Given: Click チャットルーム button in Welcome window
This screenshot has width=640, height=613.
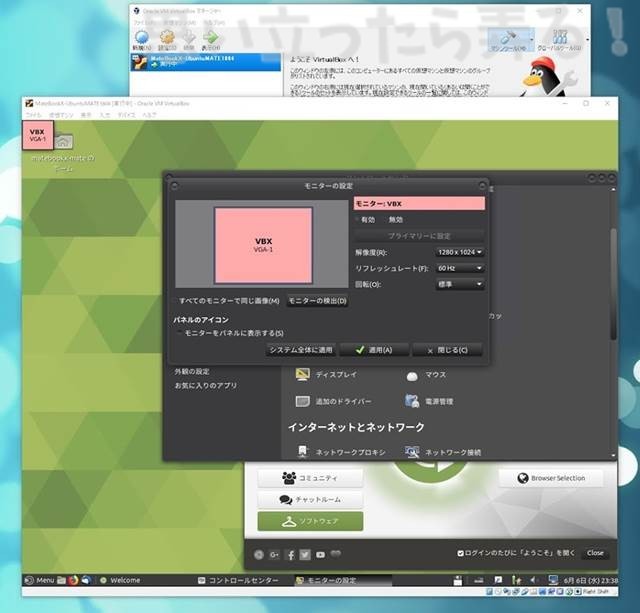Looking at the screenshot, I should [x=310, y=500].
